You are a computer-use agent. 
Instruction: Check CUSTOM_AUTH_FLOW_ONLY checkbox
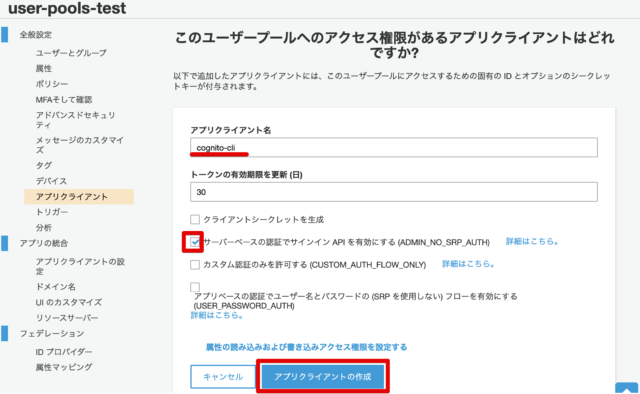coord(195,265)
